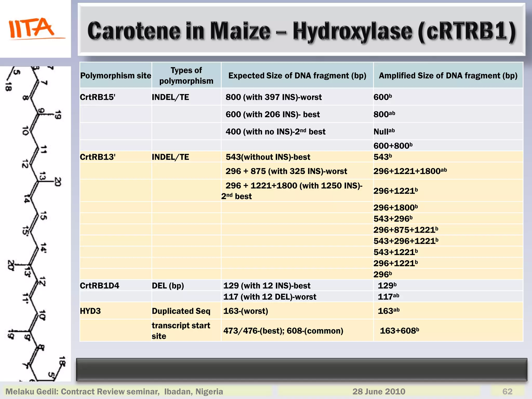Select the 'Expected Size of DNA fragment (bp)' header
This screenshot has width=532, height=399.
point(297,75)
